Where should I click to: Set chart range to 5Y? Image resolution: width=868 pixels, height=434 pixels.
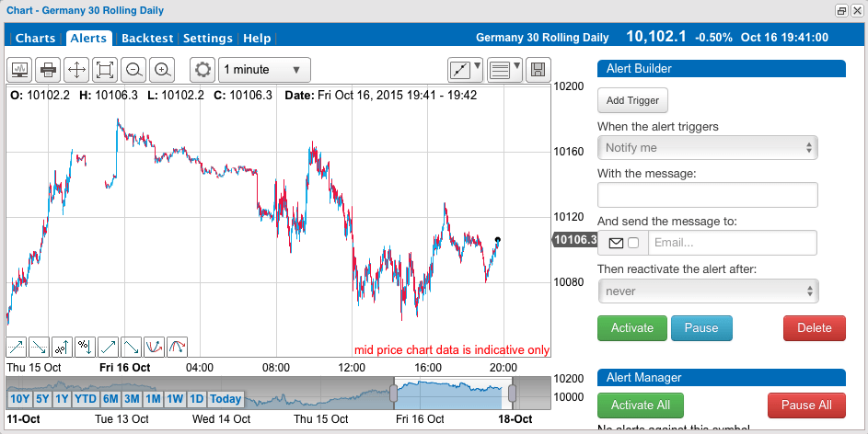click(x=42, y=399)
